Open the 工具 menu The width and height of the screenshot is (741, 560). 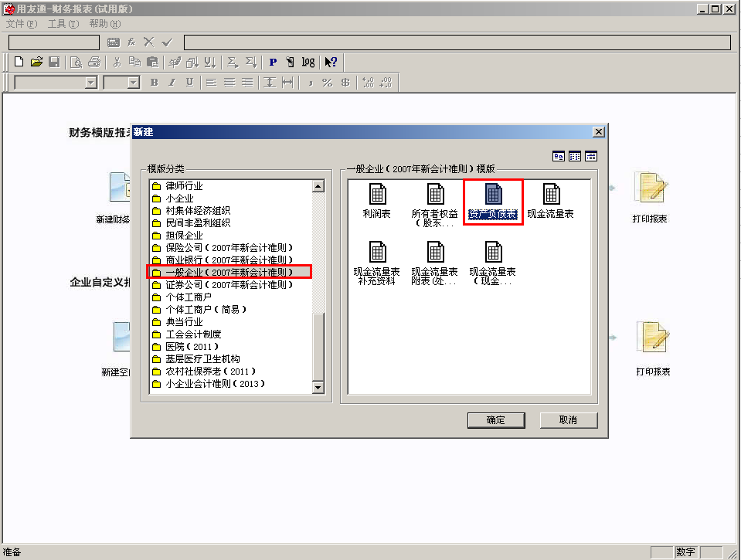point(63,24)
